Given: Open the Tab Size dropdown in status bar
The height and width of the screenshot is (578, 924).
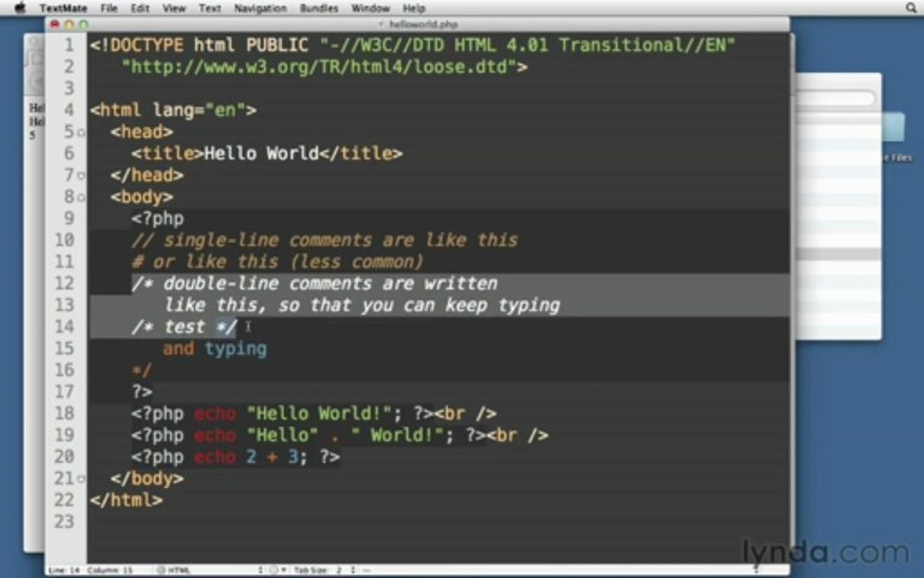Looking at the screenshot, I should (x=325, y=570).
